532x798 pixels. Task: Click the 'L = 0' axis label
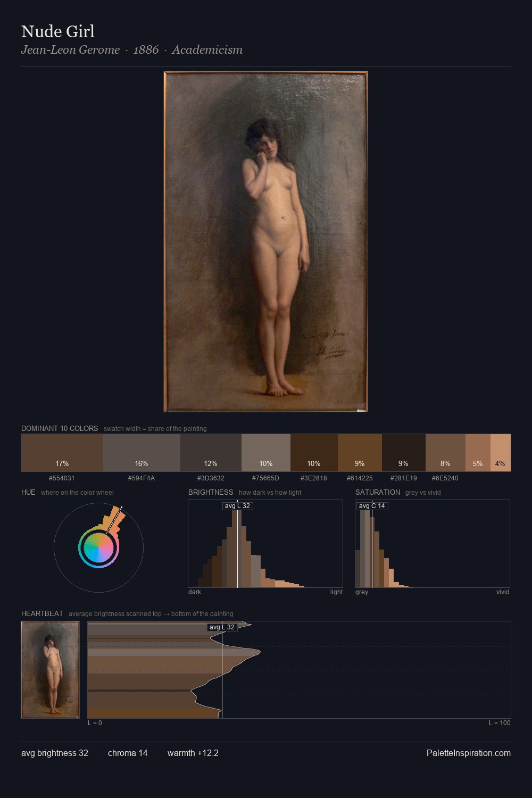tap(95, 723)
